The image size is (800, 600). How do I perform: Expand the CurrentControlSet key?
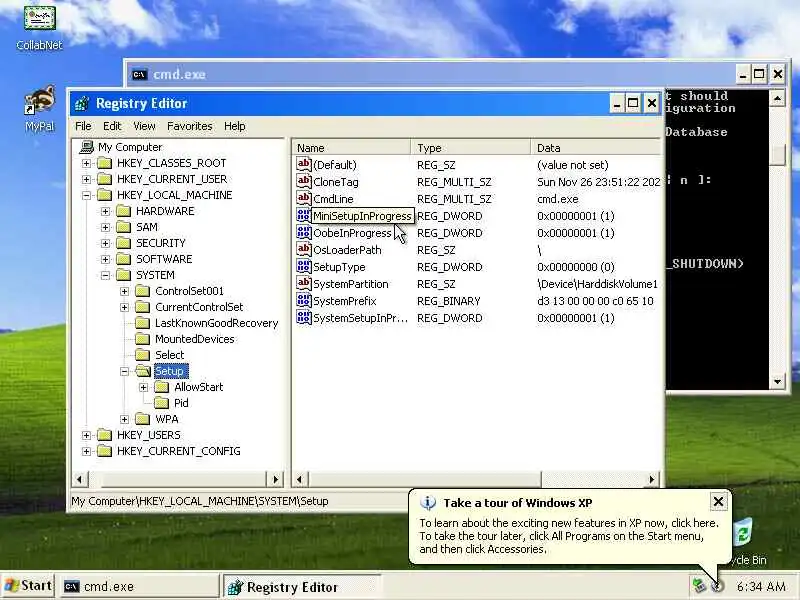pyautogui.click(x=124, y=307)
